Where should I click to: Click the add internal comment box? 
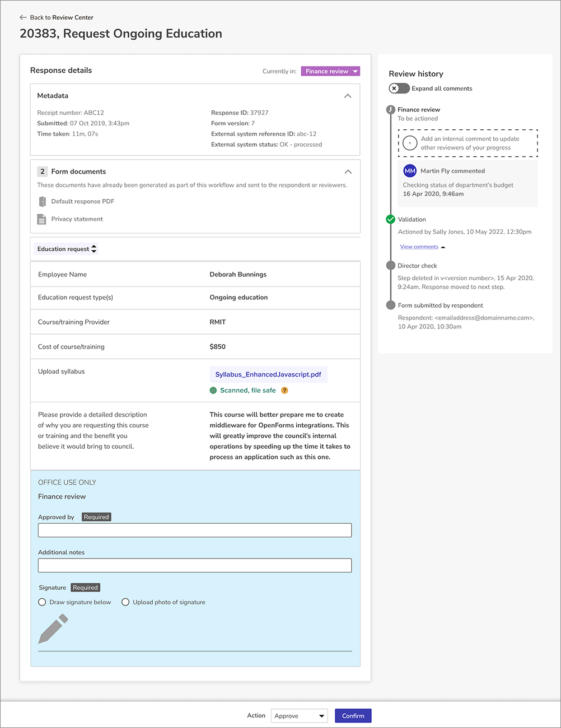click(x=468, y=143)
